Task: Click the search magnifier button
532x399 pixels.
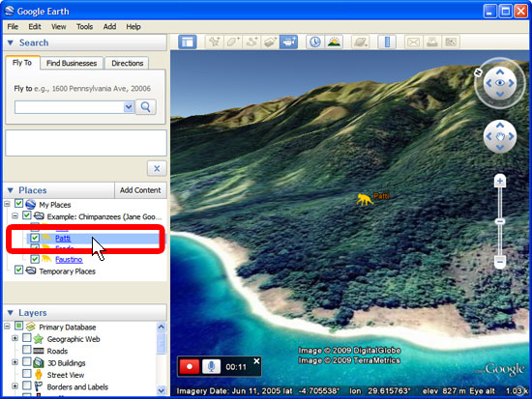Action: (146, 107)
